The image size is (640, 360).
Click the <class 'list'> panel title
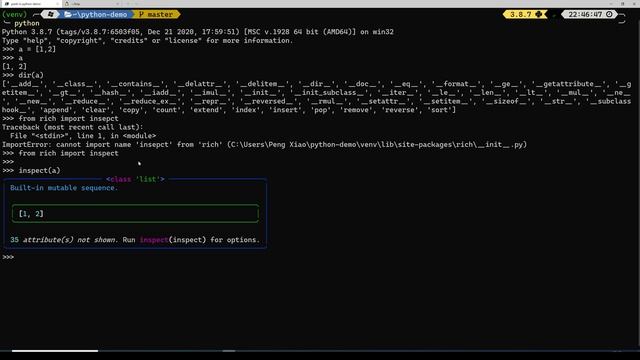(x=135, y=179)
